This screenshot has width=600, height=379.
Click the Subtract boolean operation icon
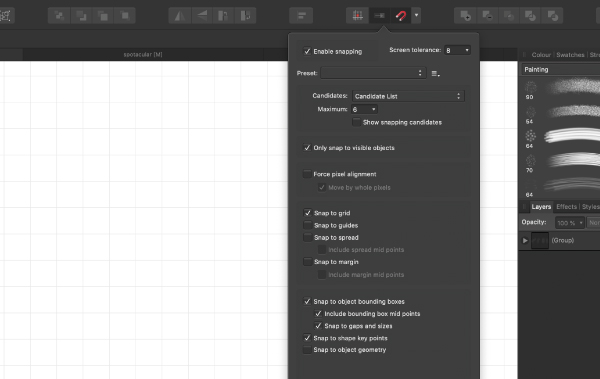(x=487, y=16)
